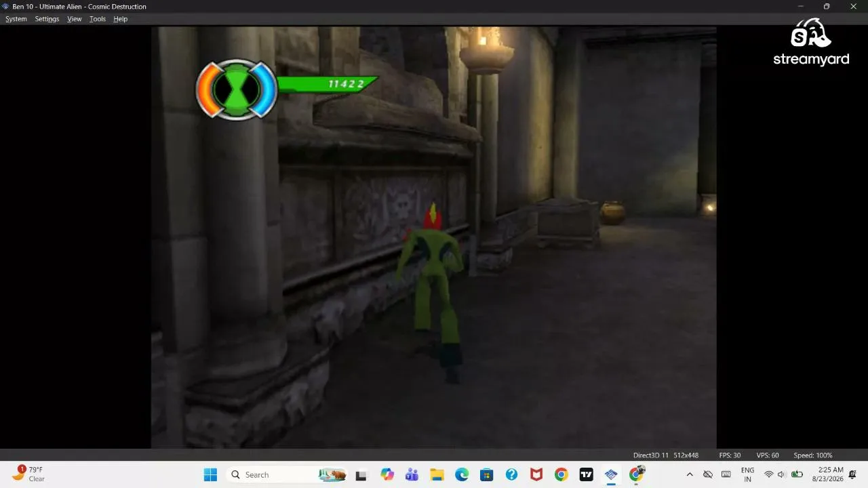Open the System menu
The image size is (868, 488).
coord(16,19)
